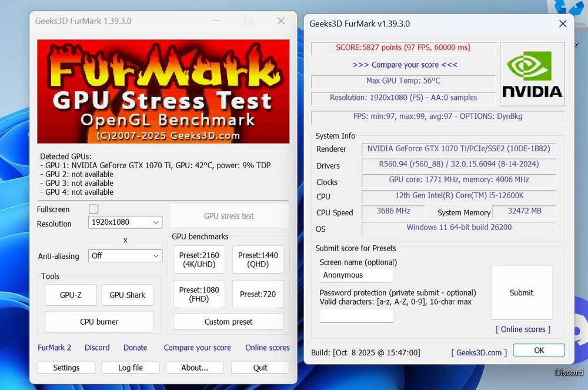Open [ Online scores ] link in results
The height and width of the screenshot is (390, 588).
[523, 329]
